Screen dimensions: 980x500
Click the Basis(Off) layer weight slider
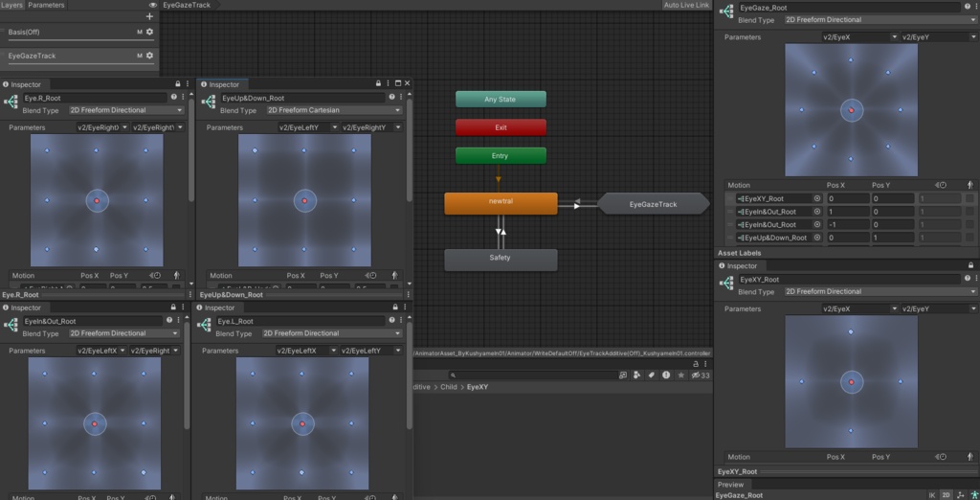(80, 40)
